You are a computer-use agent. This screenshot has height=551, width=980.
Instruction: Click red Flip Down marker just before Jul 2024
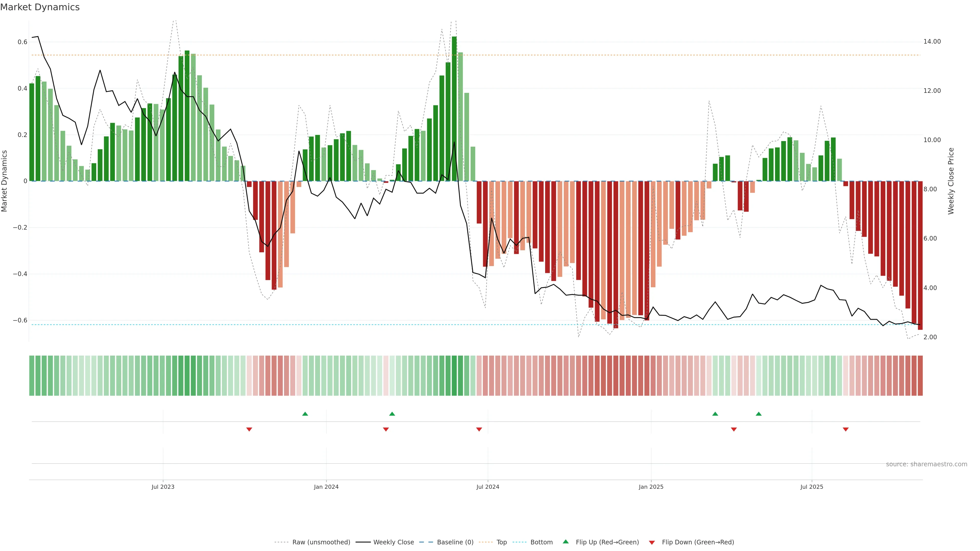click(479, 429)
